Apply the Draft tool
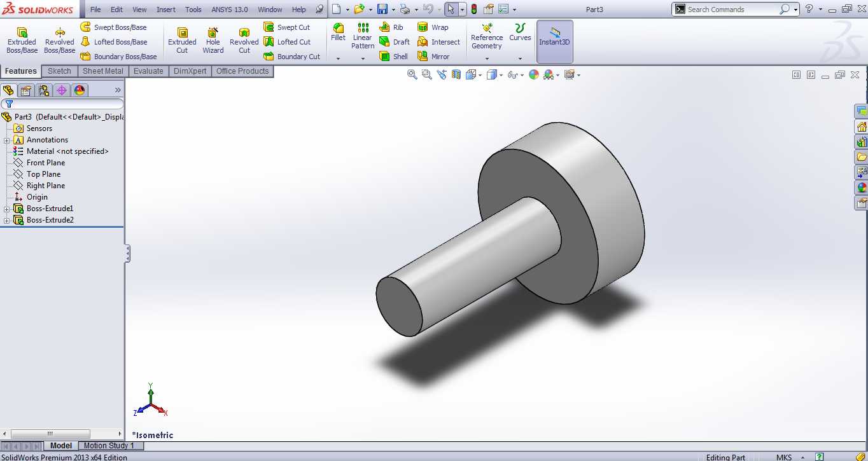 (x=395, y=42)
